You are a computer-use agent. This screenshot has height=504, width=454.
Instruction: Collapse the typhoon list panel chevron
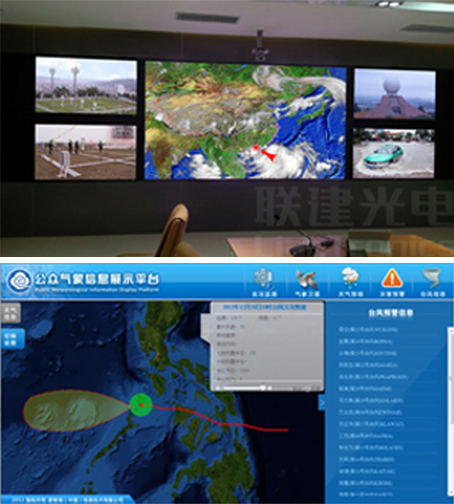coord(321,403)
